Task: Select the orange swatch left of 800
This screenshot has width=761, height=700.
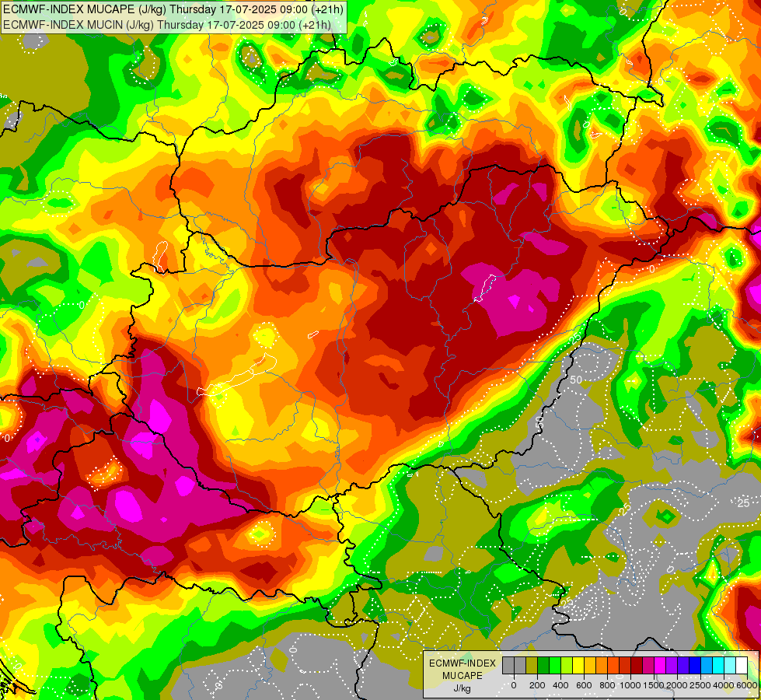Action: 602,665
